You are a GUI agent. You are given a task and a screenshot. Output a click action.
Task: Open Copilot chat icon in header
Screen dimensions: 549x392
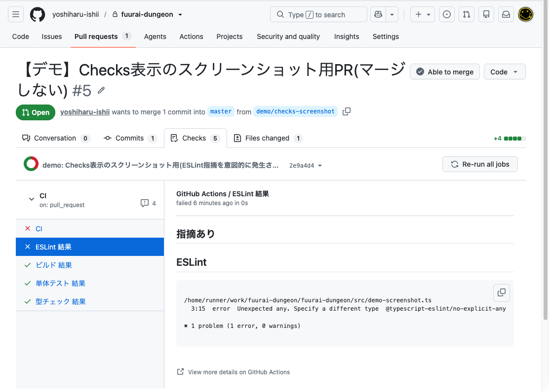point(378,14)
